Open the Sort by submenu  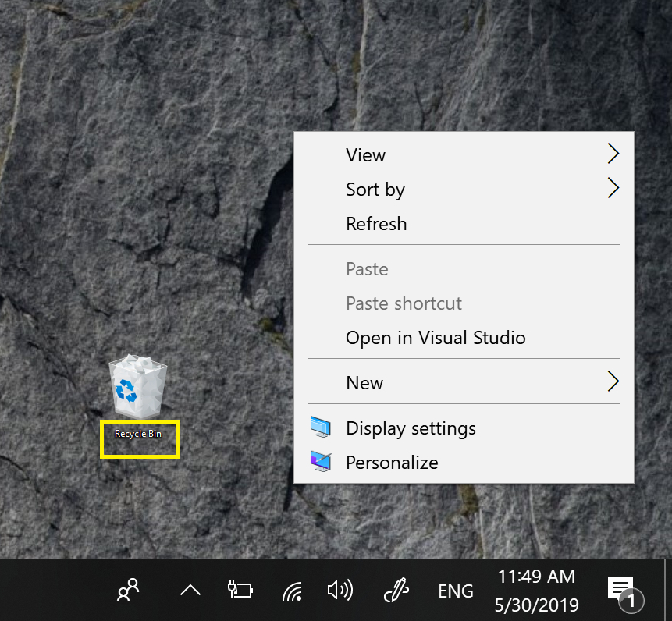coord(464,189)
